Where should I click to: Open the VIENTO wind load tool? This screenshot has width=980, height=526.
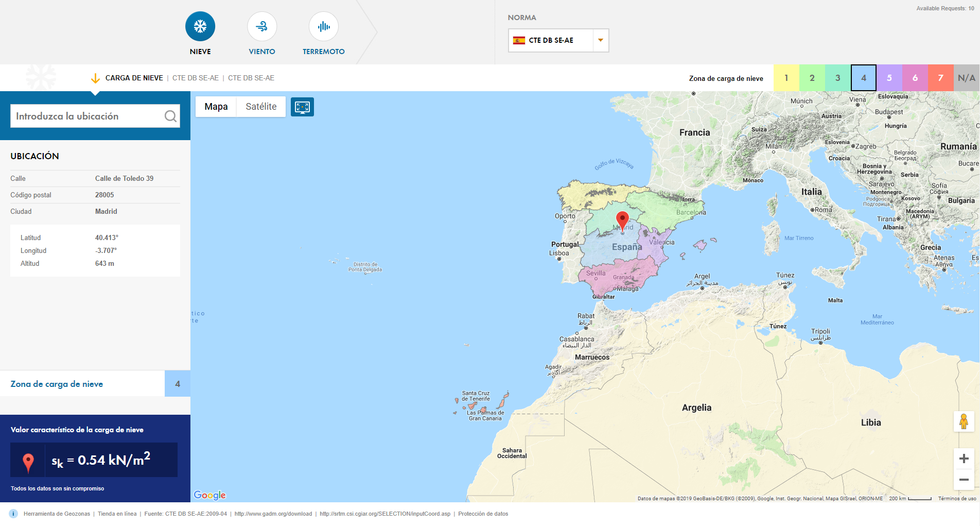coord(261,26)
